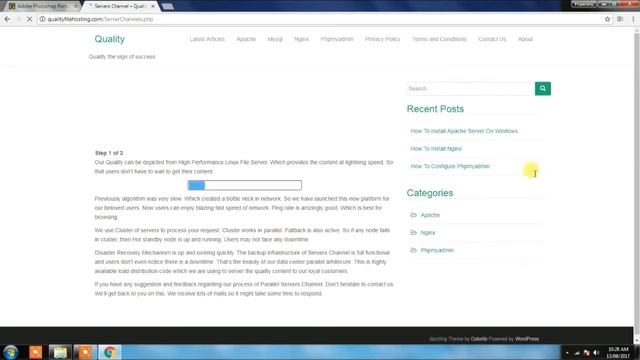Open the About page
The width and height of the screenshot is (640, 360).
click(525, 39)
